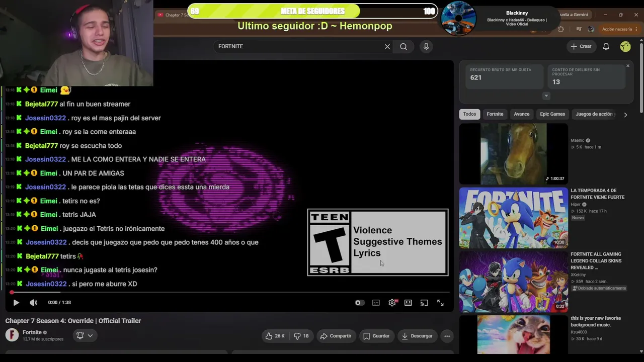The width and height of the screenshot is (644, 362).
Task: Open the Crear menu
Action: point(581,46)
